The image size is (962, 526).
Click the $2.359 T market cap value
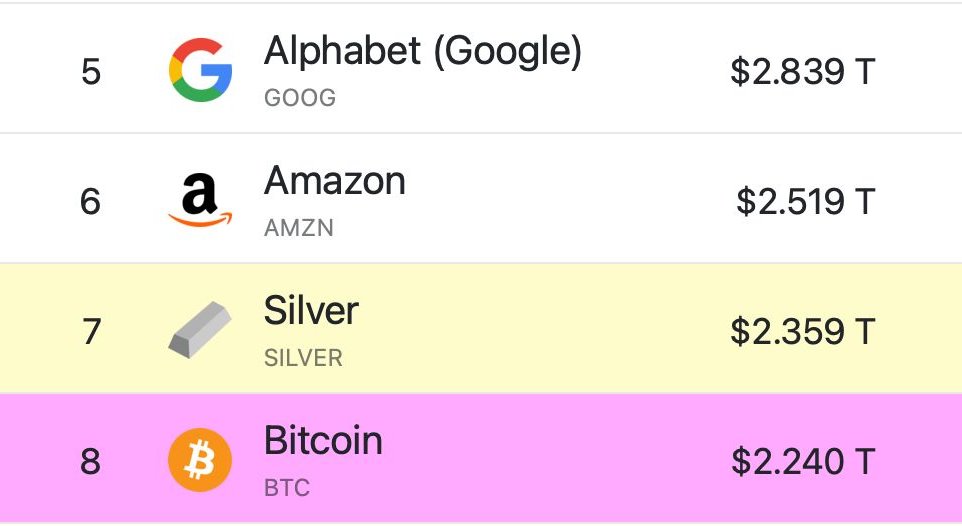[802, 331]
